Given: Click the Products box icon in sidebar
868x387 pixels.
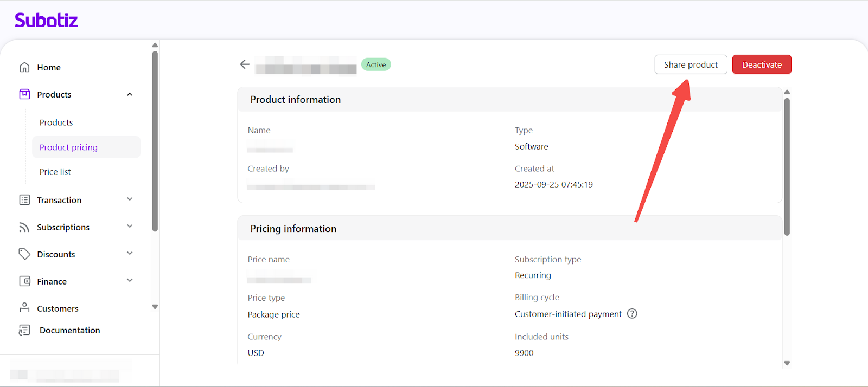Looking at the screenshot, I should [x=24, y=94].
